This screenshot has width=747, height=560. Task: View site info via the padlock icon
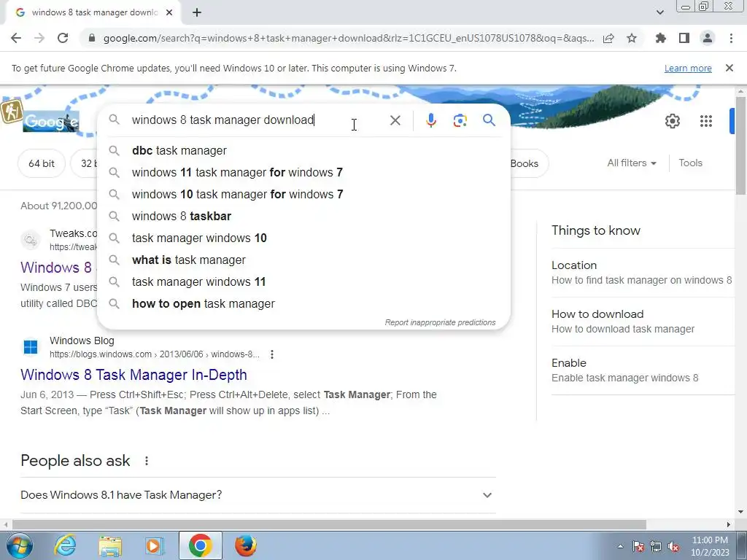[92, 38]
